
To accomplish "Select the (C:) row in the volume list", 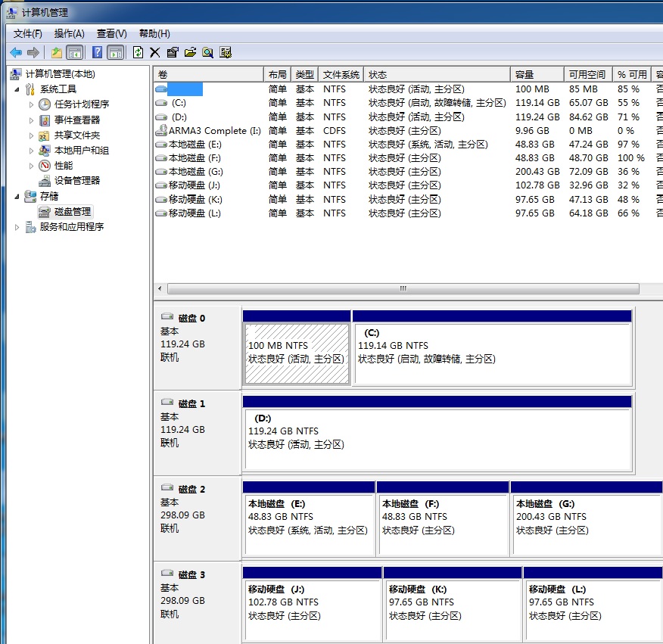I will (408, 103).
